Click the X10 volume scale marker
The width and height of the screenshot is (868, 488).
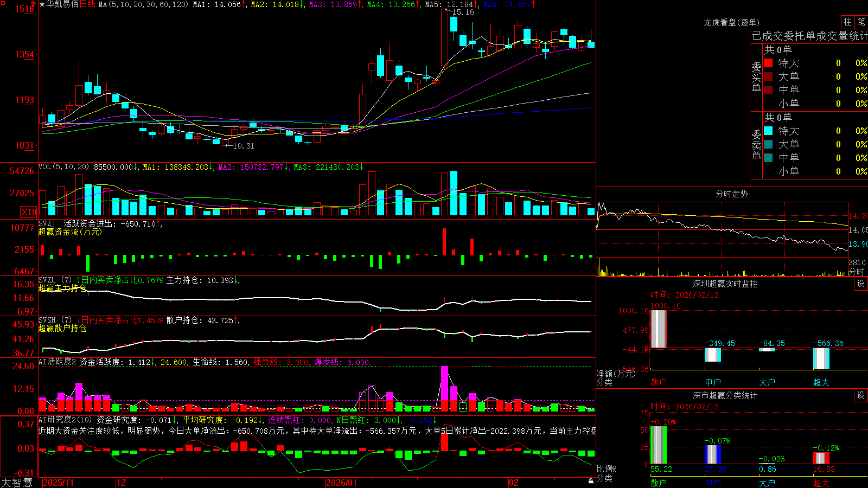29,212
